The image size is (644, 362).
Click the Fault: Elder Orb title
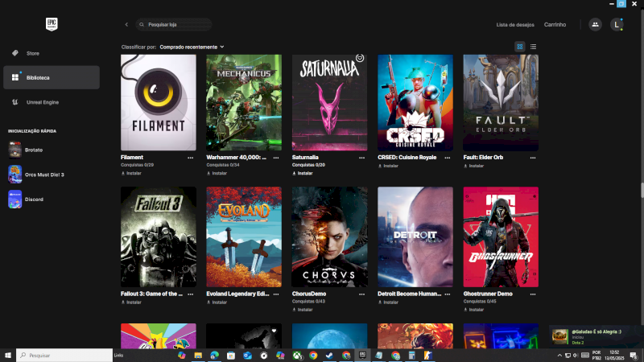(x=483, y=157)
